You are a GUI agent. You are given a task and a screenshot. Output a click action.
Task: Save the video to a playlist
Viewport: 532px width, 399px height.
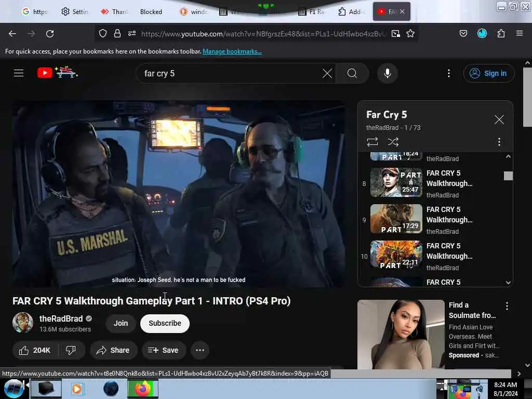click(x=164, y=350)
